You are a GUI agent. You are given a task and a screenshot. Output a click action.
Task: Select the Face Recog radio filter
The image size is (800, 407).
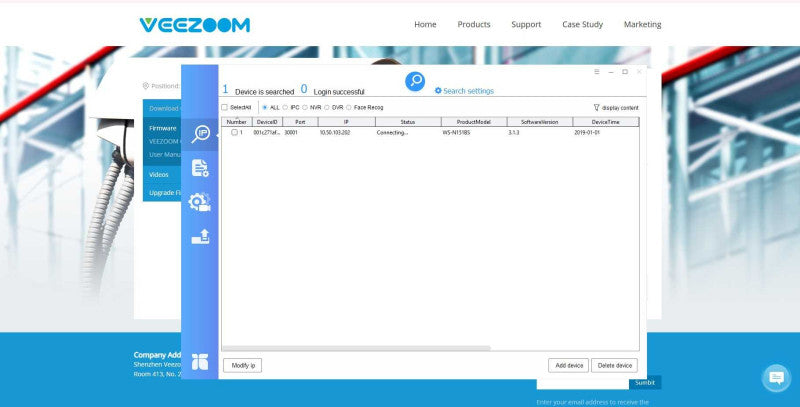348,108
